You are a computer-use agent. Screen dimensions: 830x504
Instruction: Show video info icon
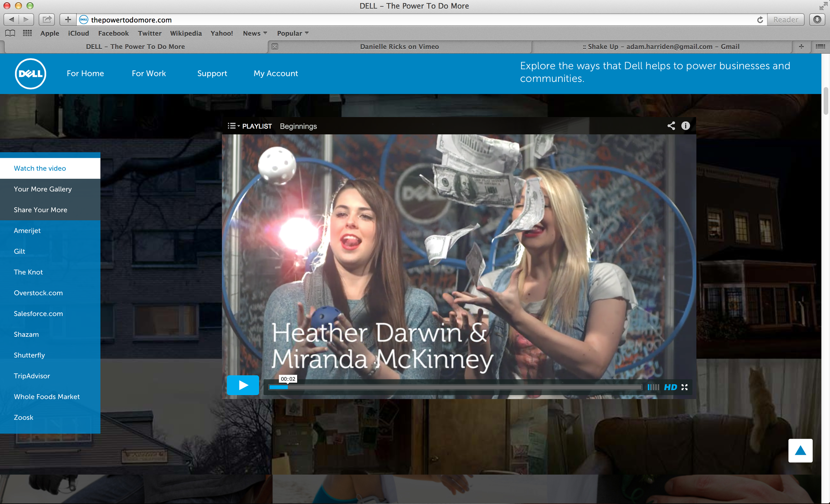[x=686, y=126]
